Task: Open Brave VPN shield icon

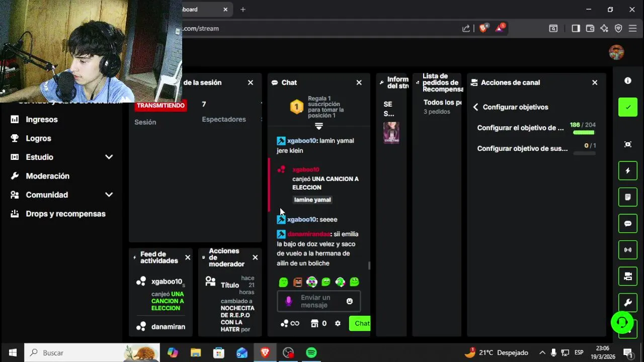Action: coord(618,29)
